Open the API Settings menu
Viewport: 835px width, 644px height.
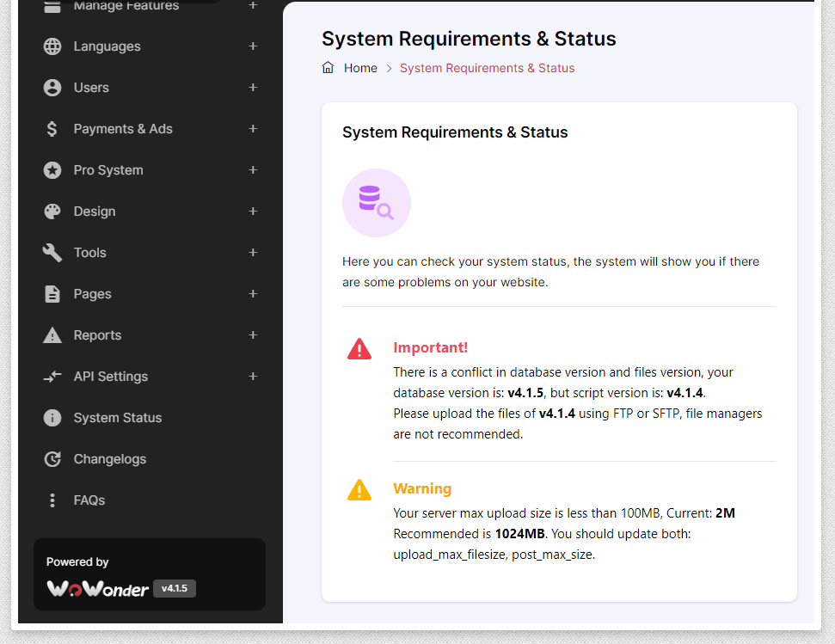111,377
